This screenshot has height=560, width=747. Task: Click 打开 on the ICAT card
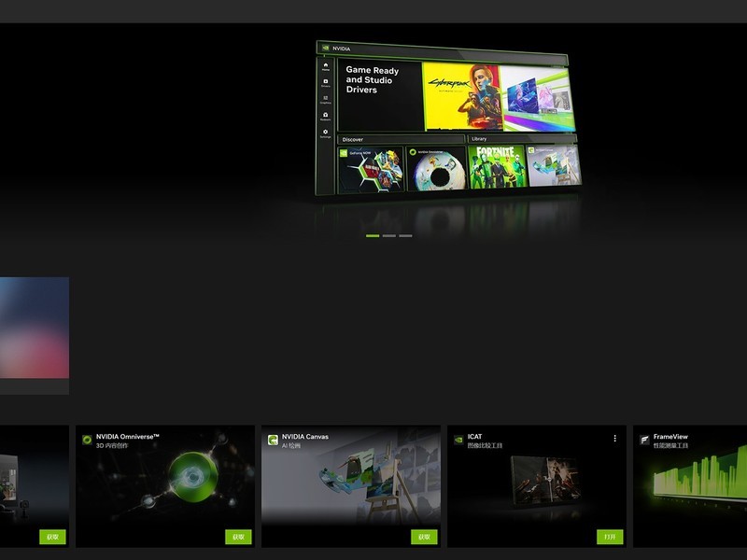[610, 537]
